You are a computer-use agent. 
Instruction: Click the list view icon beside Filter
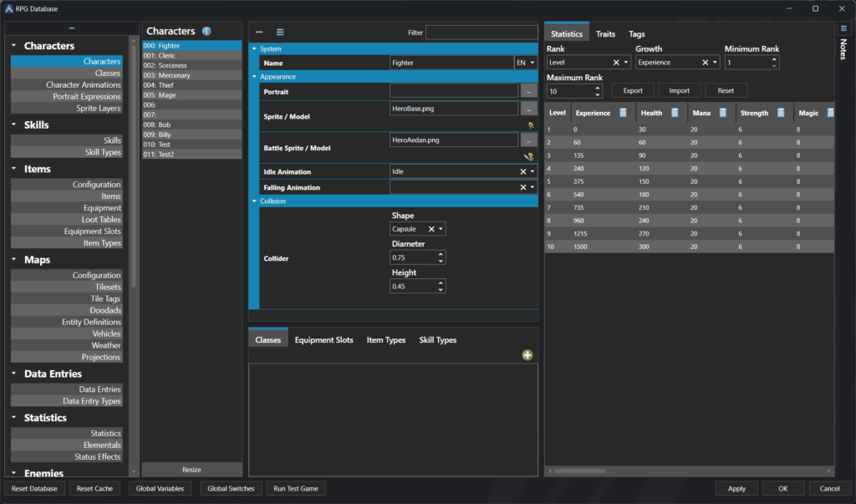(280, 33)
